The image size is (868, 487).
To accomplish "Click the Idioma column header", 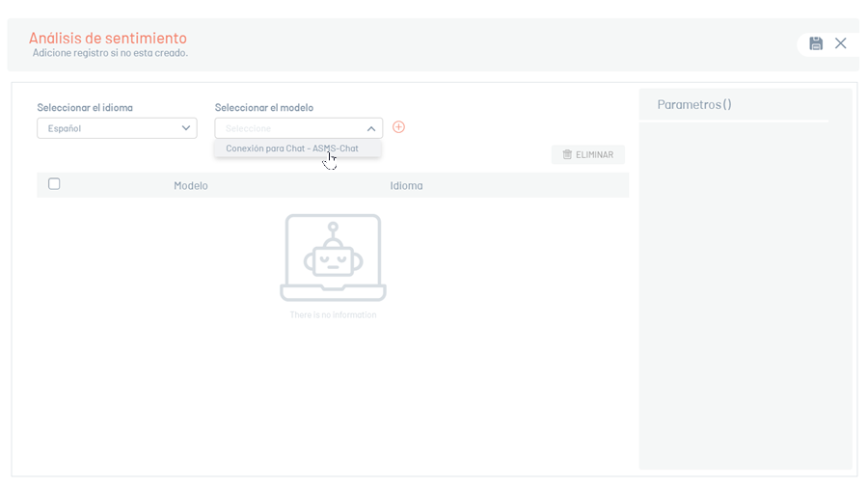I will (x=406, y=185).
